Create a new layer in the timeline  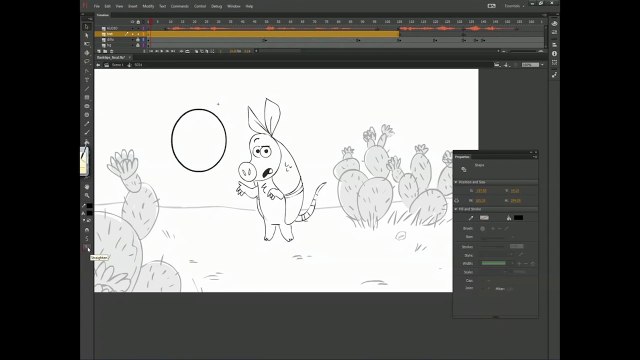(99, 51)
